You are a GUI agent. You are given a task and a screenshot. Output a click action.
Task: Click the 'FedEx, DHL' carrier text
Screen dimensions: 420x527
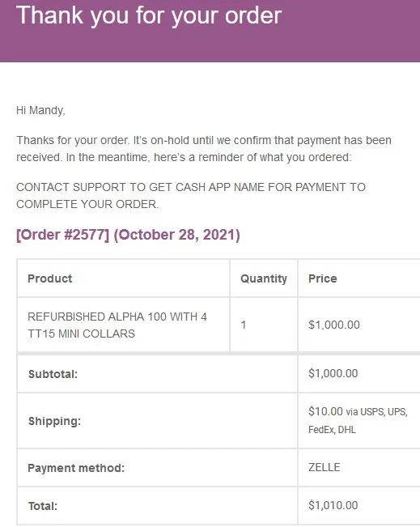pos(332,430)
